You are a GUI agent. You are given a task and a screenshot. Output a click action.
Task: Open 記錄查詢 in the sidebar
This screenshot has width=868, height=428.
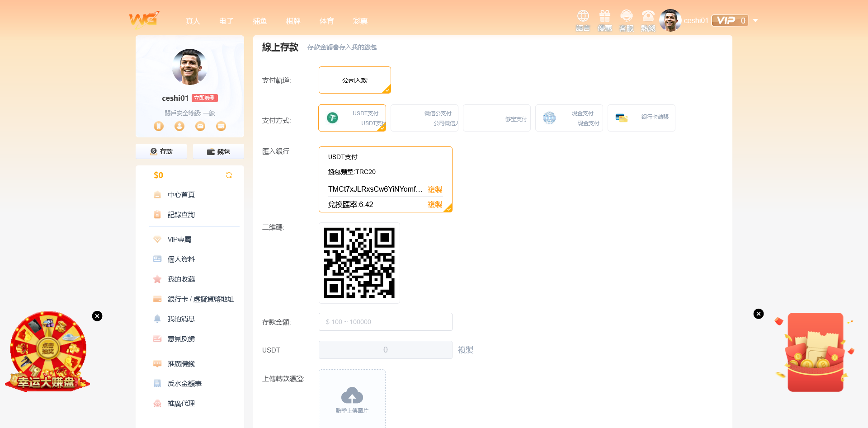(x=181, y=215)
